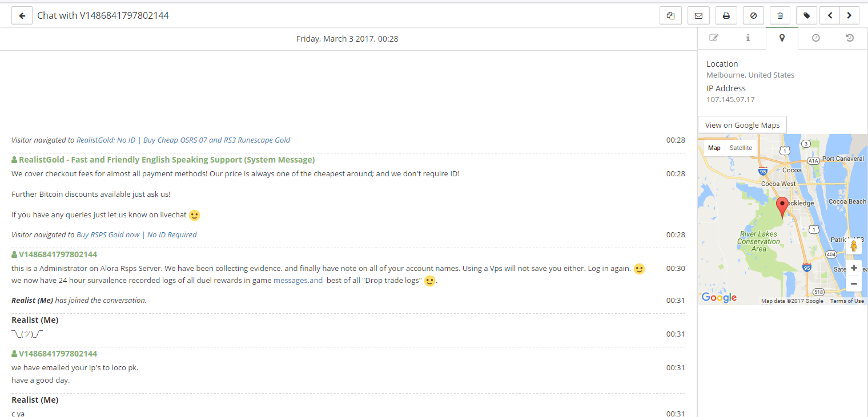This screenshot has width=868, height=417.
Task: Click Port Canaveral label on map
Action: coord(843,159)
